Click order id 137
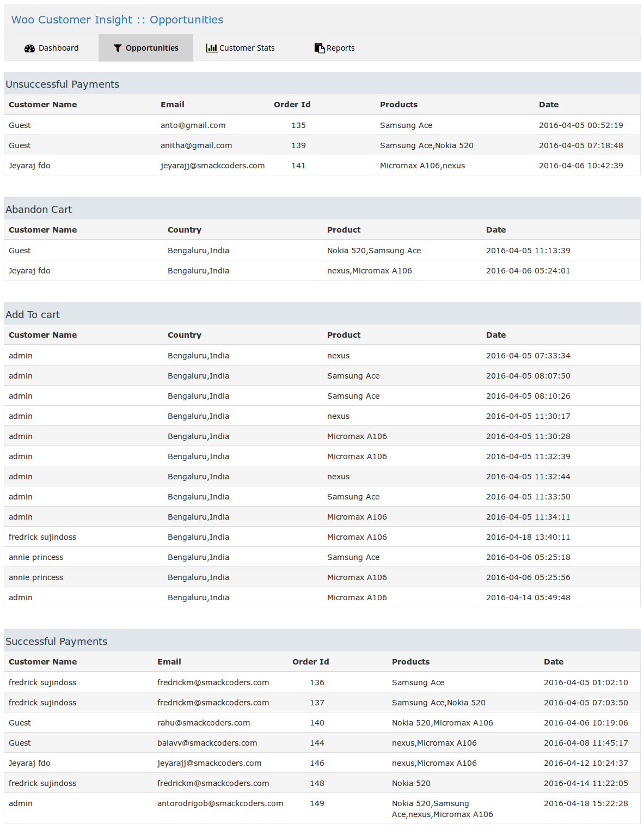Image resolution: width=644 pixels, height=829 pixels. [317, 703]
